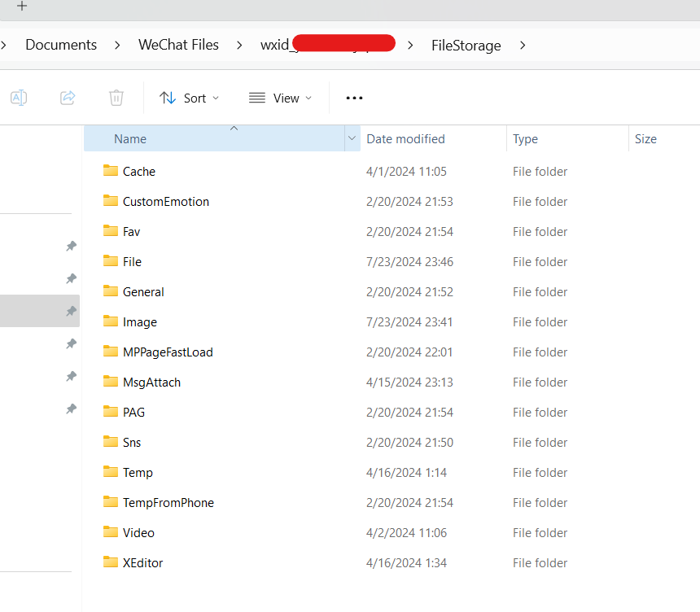The width and height of the screenshot is (700, 612).
Task: Open the three-dot See more menu
Action: [354, 98]
